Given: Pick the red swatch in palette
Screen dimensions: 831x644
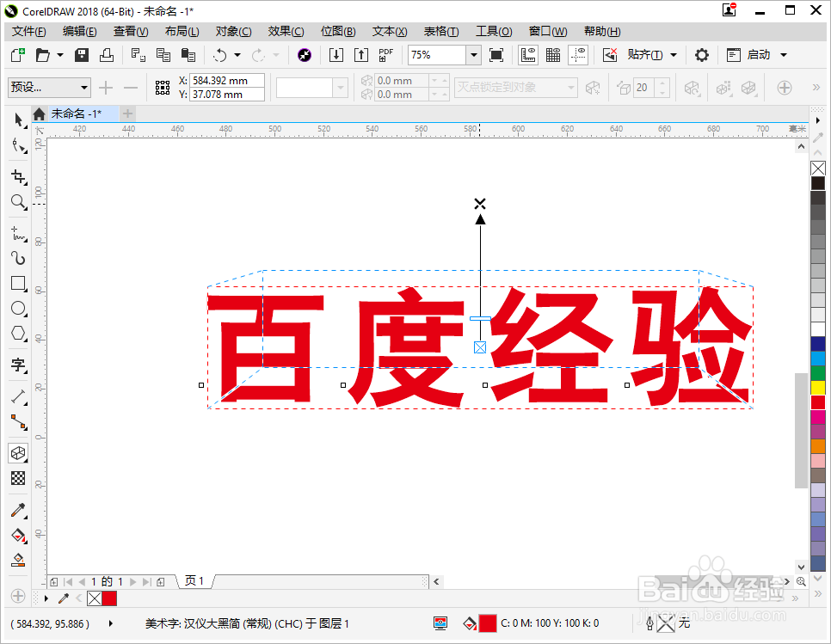Looking at the screenshot, I should click(818, 402).
